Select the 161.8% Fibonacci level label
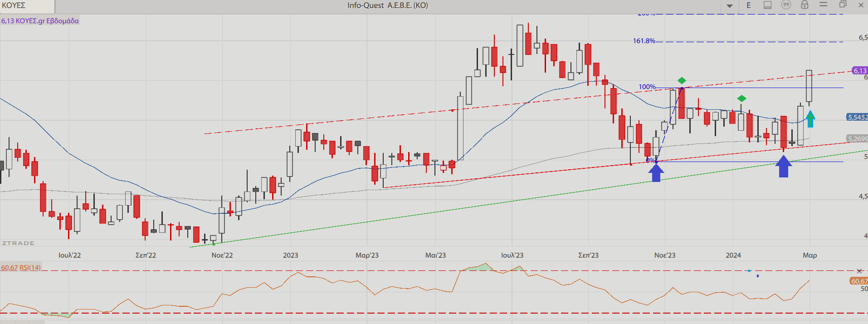The image size is (868, 324). [x=644, y=41]
